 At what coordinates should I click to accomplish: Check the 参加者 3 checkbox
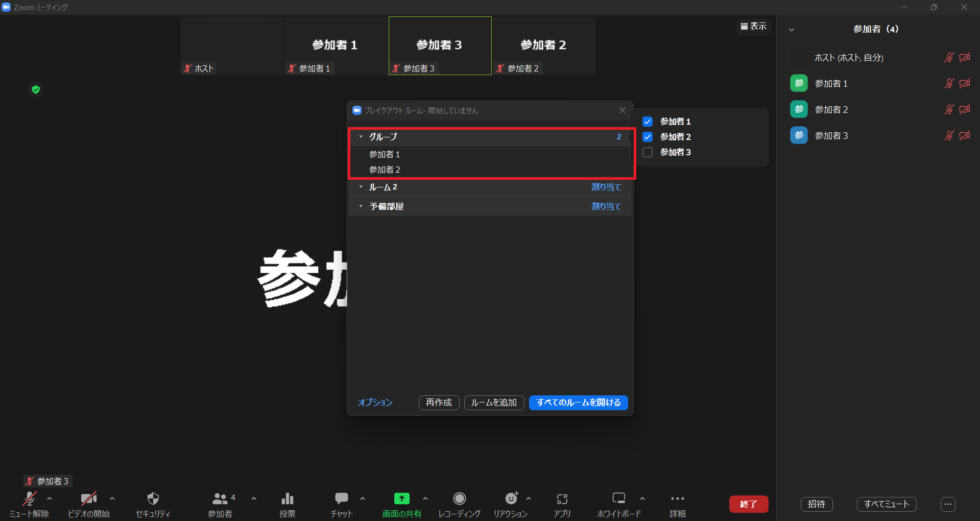click(x=648, y=152)
